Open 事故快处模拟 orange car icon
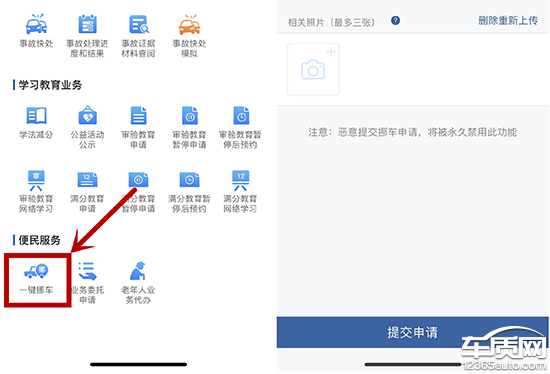This screenshot has height=374, width=550. coord(189,25)
